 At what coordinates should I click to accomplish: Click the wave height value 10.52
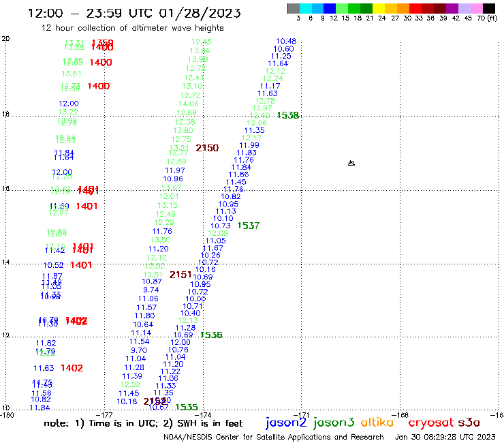53,265
